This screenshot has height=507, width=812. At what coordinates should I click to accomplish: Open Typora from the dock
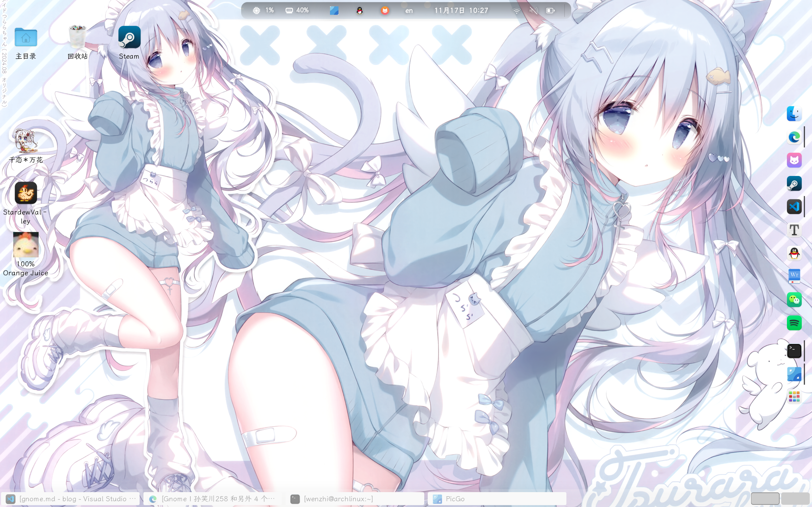point(794,230)
